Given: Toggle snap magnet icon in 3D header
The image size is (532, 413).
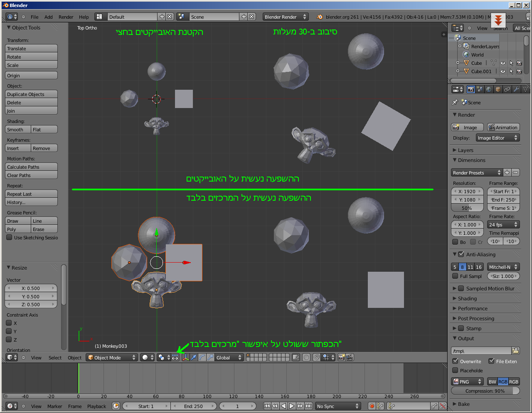Looking at the screenshot, I should 317,357.
